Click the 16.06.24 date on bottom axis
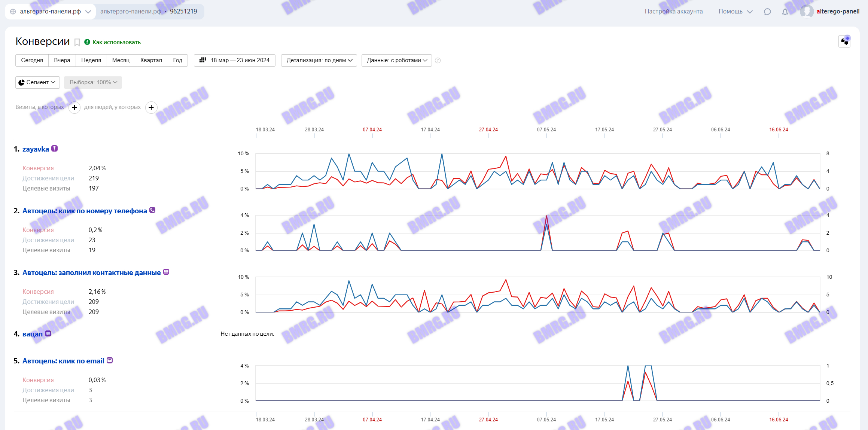The image size is (868, 430). coord(779,420)
